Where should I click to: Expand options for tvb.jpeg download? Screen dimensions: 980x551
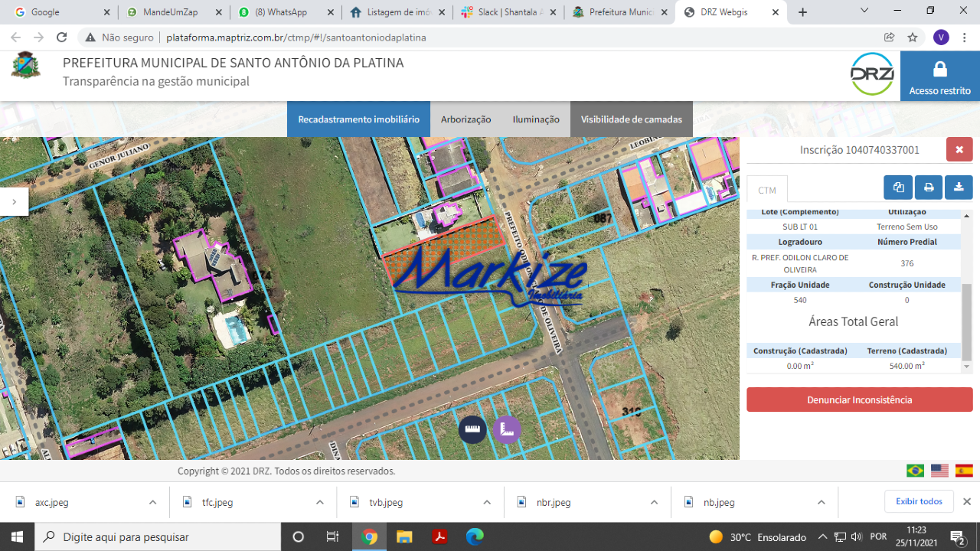click(487, 502)
